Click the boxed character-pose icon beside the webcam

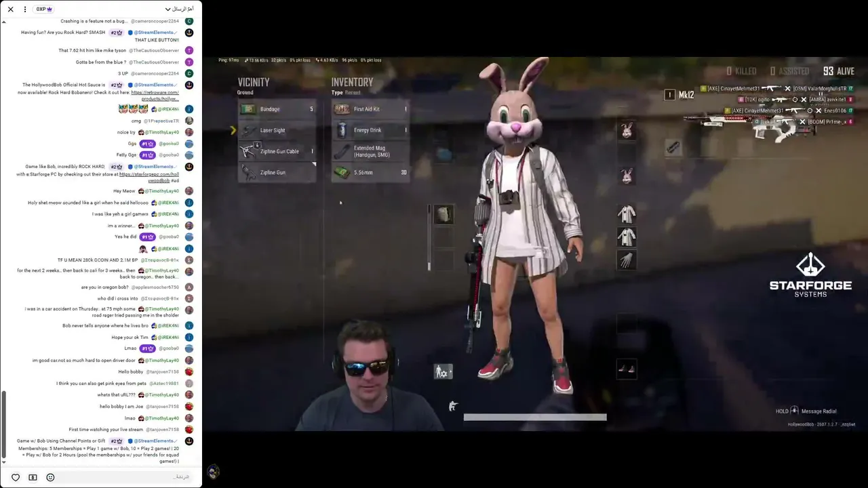coord(443,371)
